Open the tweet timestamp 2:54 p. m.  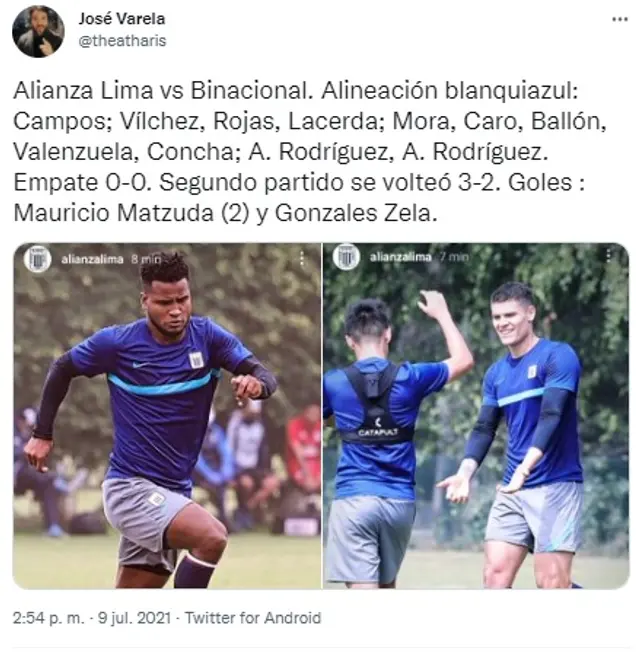coord(48,618)
